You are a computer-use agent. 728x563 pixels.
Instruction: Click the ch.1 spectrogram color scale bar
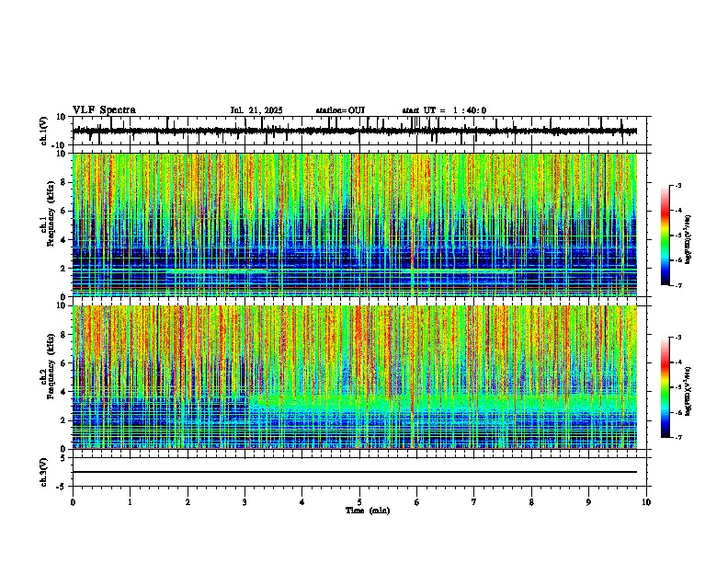(x=665, y=236)
